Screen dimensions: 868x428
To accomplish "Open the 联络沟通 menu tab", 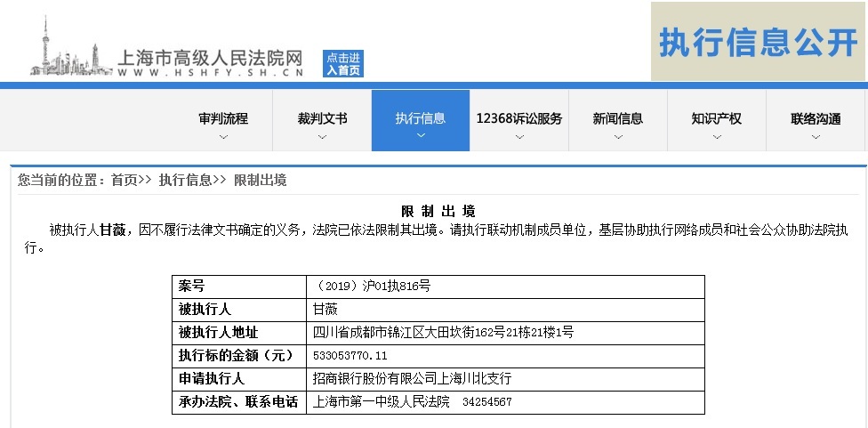I will pos(816,118).
